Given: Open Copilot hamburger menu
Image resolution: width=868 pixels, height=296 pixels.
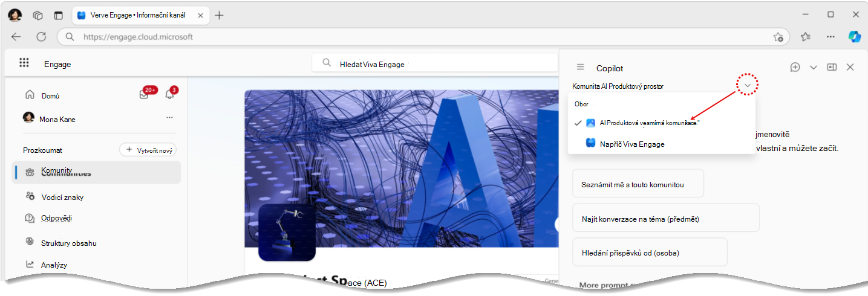Looking at the screenshot, I should click(580, 68).
